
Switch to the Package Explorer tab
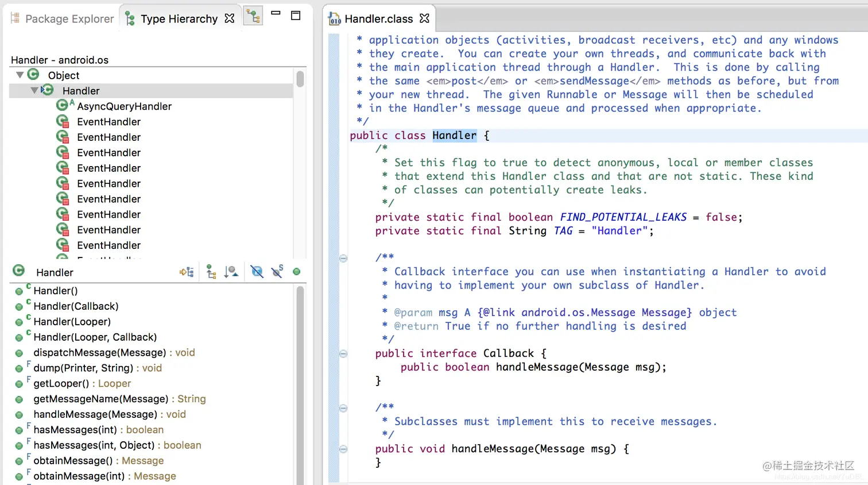(62, 19)
